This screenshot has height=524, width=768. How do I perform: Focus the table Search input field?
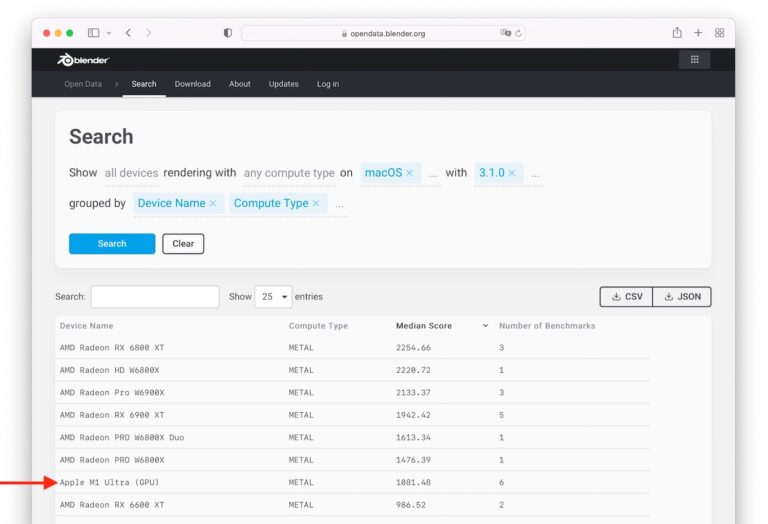154,297
